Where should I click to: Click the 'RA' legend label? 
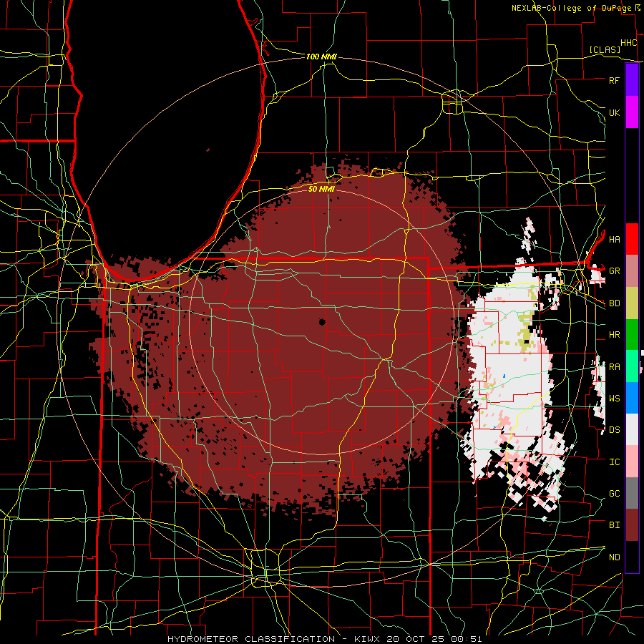click(x=614, y=367)
